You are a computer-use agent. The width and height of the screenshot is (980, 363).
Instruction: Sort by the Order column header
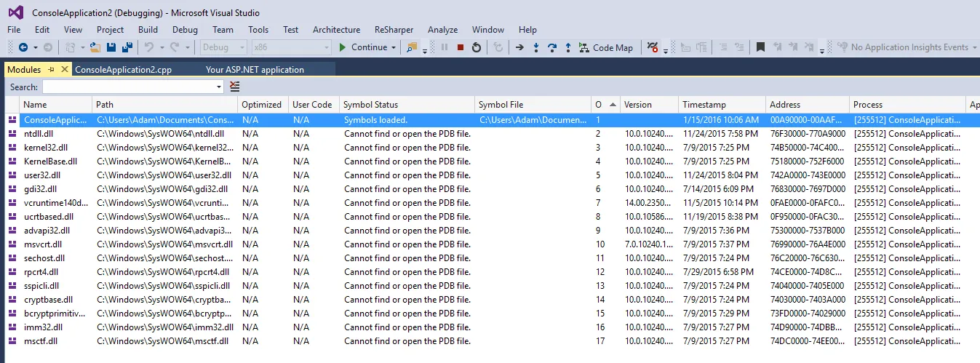605,105
